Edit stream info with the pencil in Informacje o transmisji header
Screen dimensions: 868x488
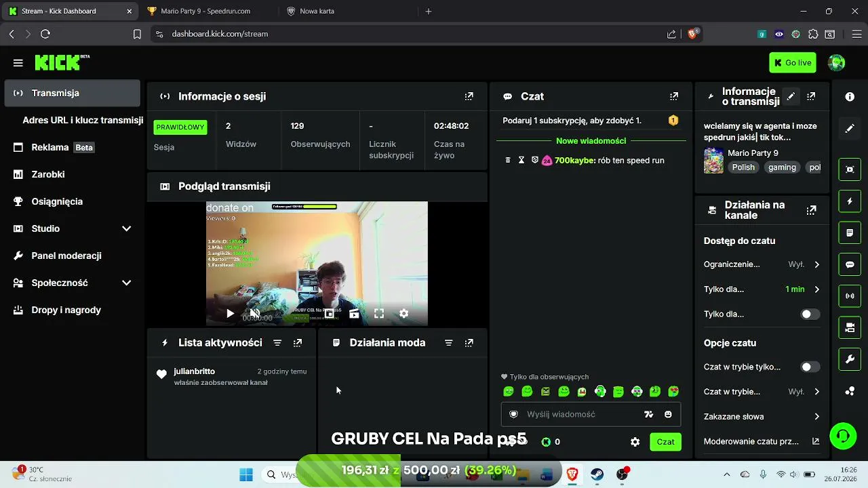tap(791, 96)
